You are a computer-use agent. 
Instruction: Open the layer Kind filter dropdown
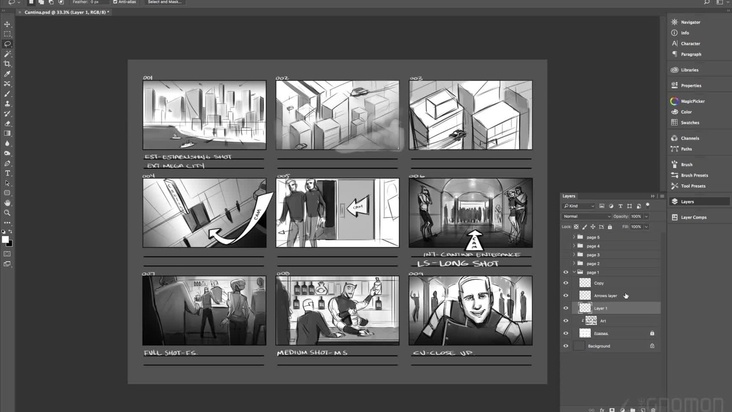pyautogui.click(x=579, y=206)
